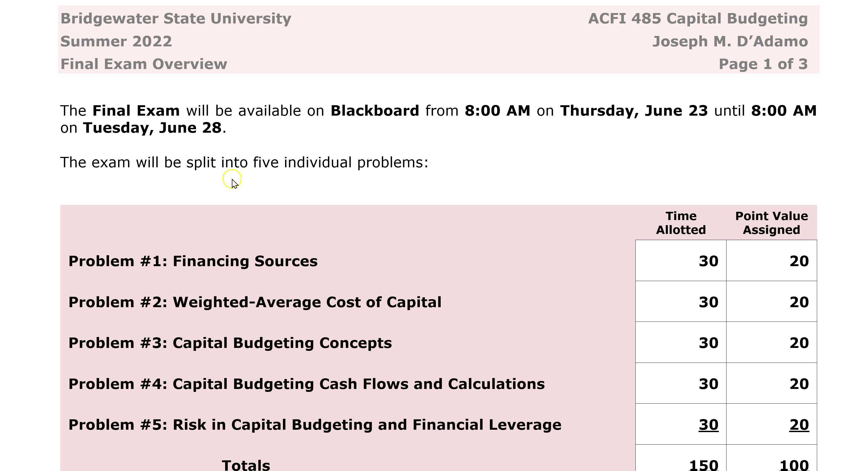The height and width of the screenshot is (471, 868).
Task: Click the Totals row label
Action: pos(246,465)
